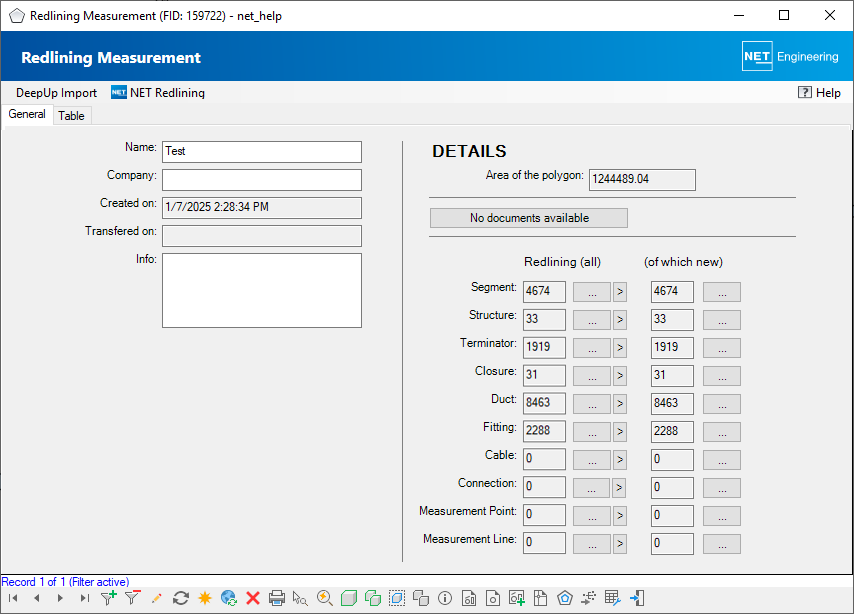The height and width of the screenshot is (614, 854).
Task: Open the document with chart icon
Action: coord(469,598)
